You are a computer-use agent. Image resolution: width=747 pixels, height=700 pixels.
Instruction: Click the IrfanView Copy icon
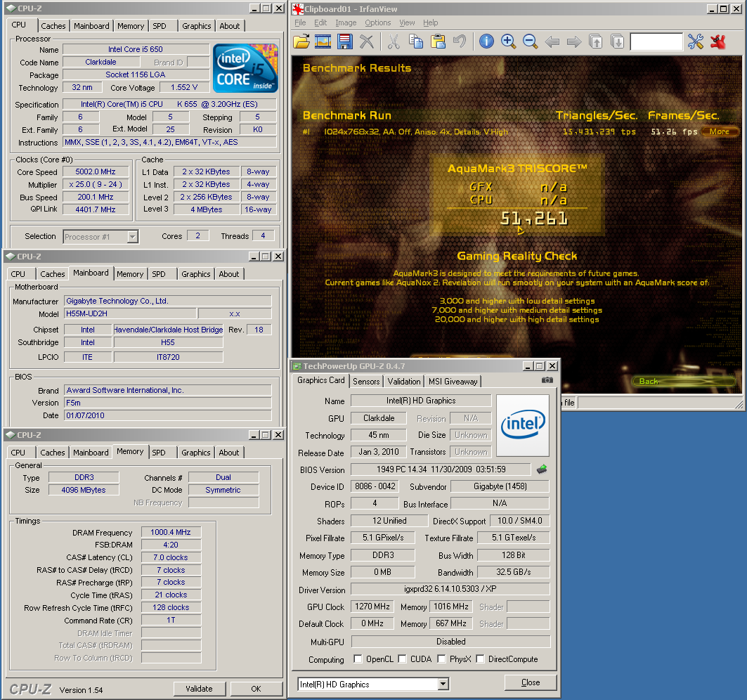click(x=416, y=41)
